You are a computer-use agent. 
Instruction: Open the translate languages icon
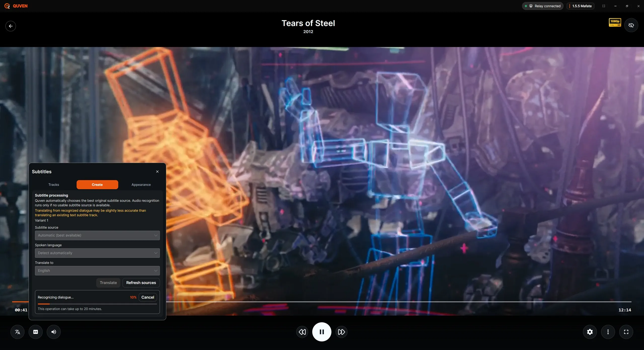pos(17,332)
